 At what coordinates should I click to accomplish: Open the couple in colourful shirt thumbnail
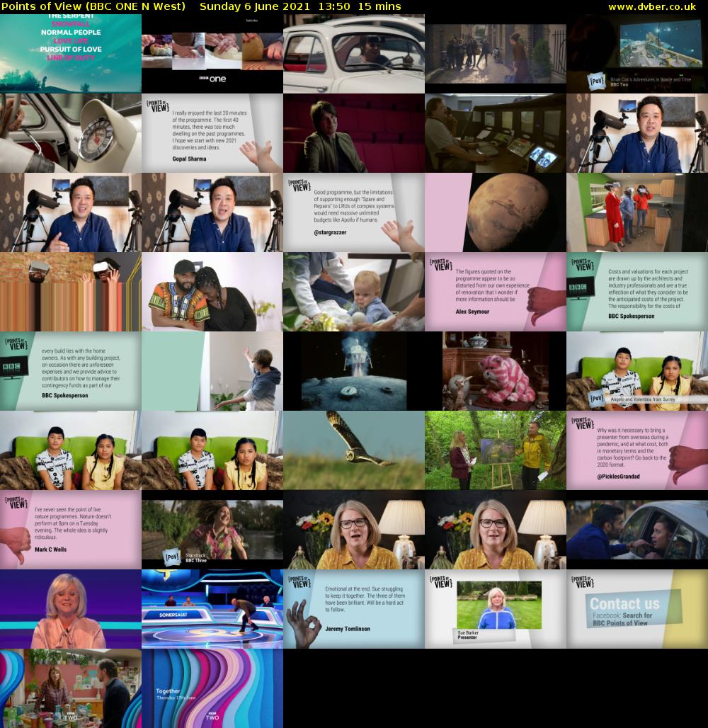[x=212, y=292]
